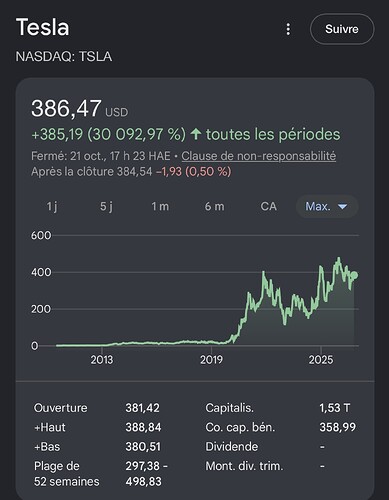
Task: Expand the Max. range dropdown
Action: pyautogui.click(x=327, y=206)
